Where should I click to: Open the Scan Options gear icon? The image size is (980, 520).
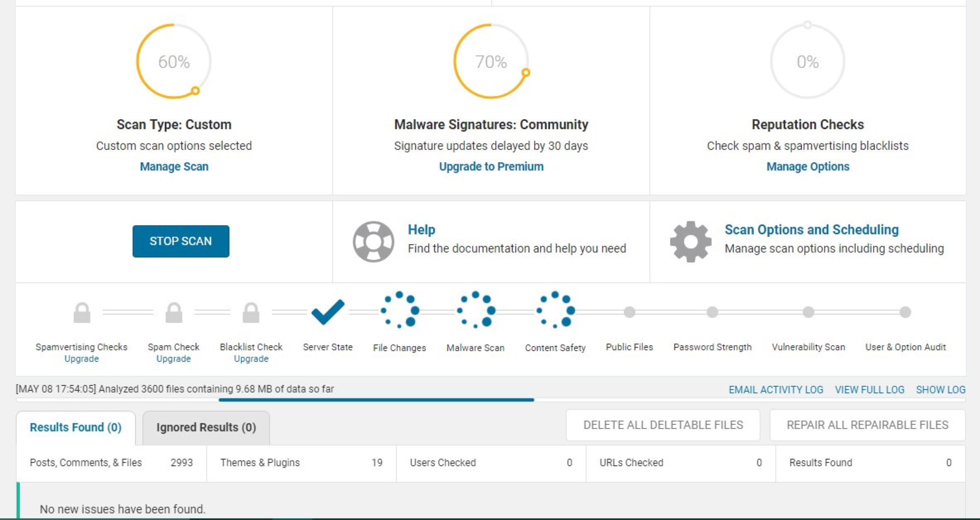[690, 241]
